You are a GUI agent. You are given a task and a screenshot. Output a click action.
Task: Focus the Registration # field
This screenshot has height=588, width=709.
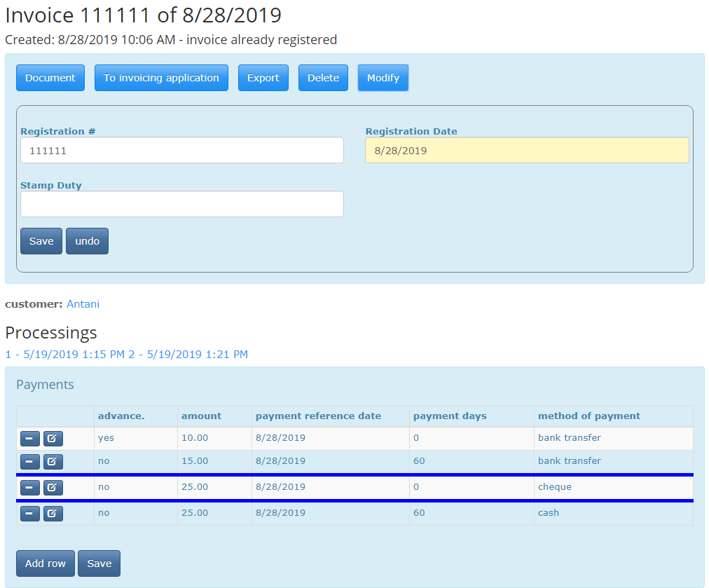click(181, 150)
